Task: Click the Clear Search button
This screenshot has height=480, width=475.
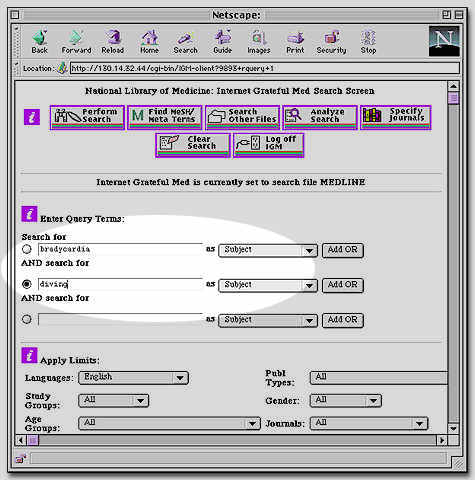Action: click(193, 145)
